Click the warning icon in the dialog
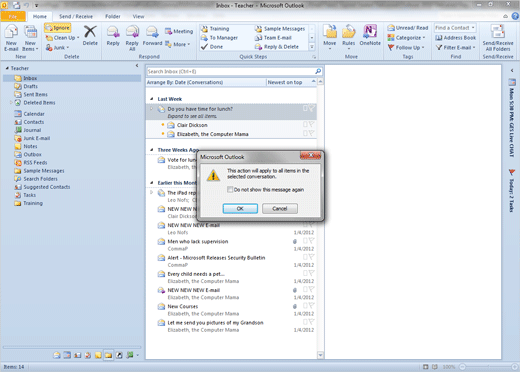Screen dimensions: 520x372 [213, 175]
